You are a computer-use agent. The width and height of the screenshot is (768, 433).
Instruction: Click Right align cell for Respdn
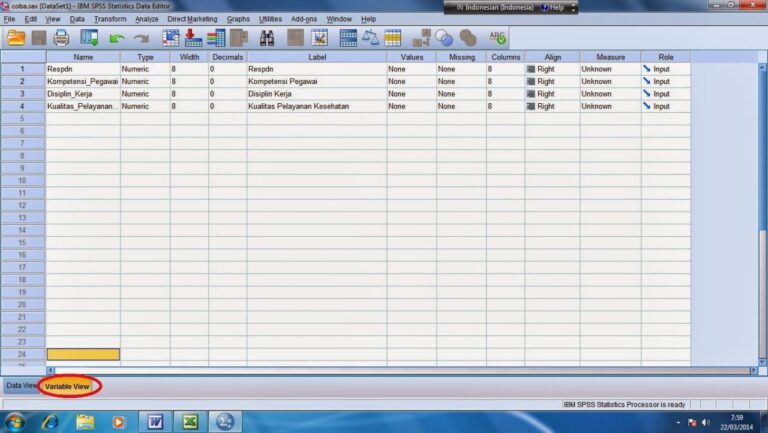[x=552, y=69]
